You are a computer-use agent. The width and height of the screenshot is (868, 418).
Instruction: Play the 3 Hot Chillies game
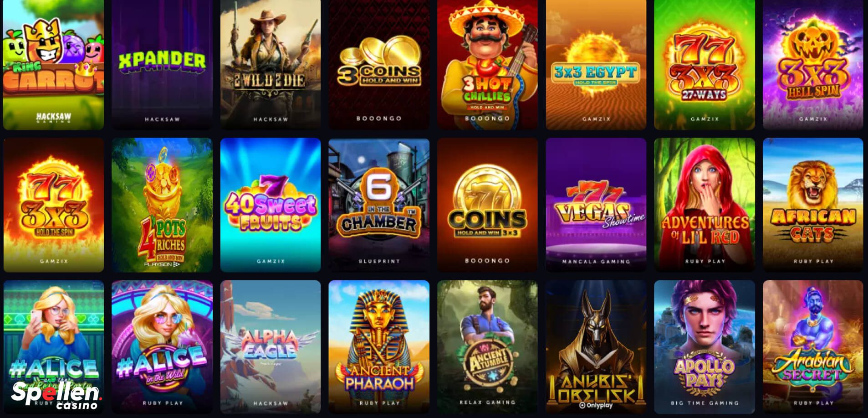coord(487,64)
